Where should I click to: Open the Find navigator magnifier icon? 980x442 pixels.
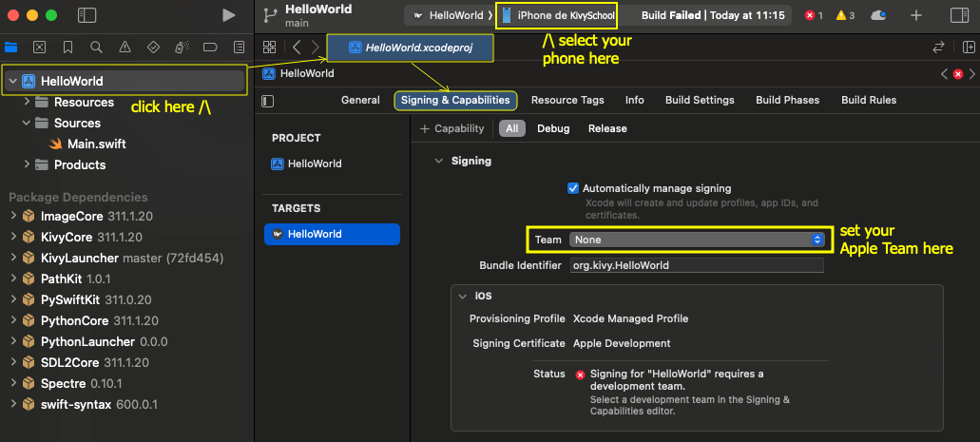96,47
